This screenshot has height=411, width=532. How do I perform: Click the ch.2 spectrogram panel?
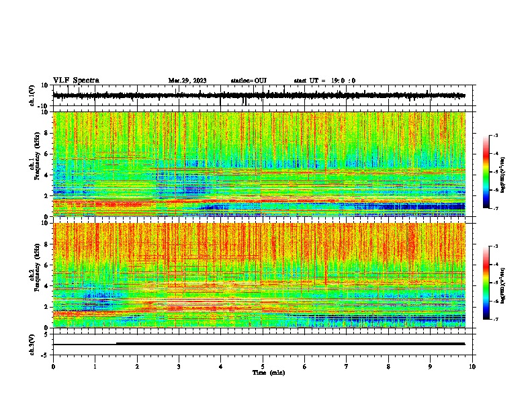259,275
